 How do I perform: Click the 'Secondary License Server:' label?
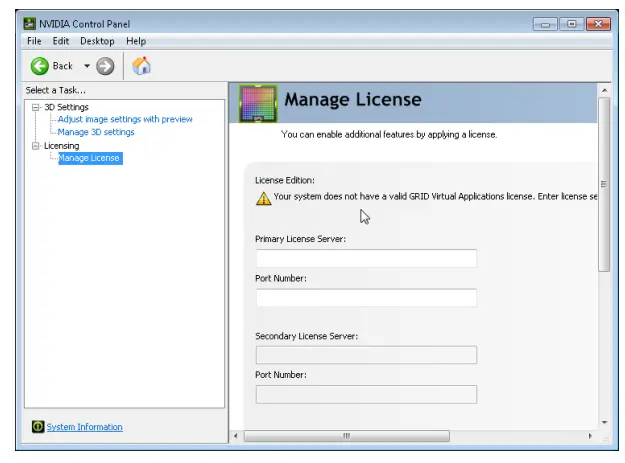pyautogui.click(x=306, y=336)
